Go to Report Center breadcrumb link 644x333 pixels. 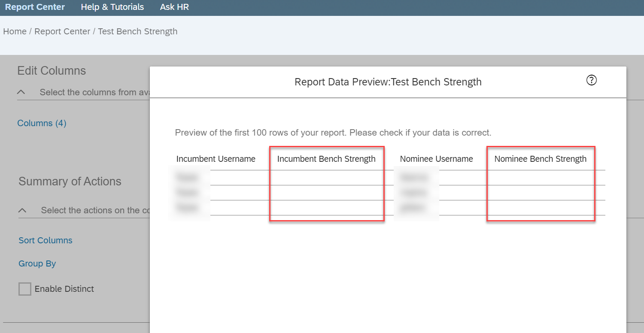(62, 31)
